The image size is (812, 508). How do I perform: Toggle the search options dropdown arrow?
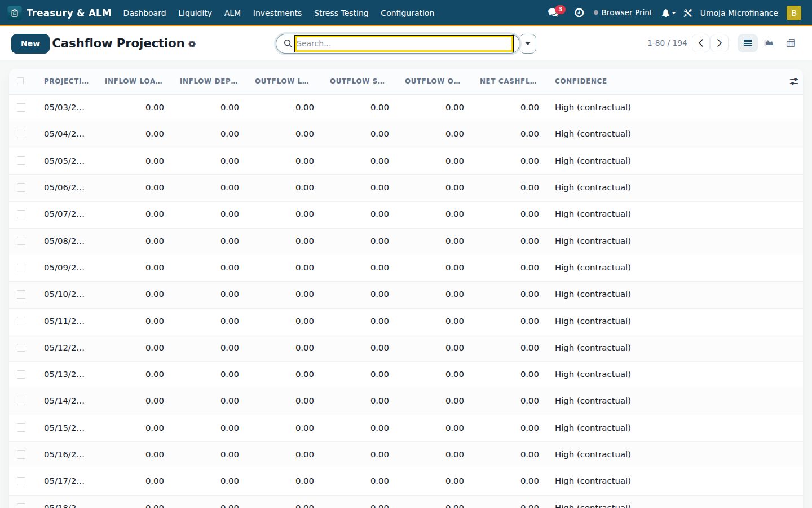pos(528,43)
